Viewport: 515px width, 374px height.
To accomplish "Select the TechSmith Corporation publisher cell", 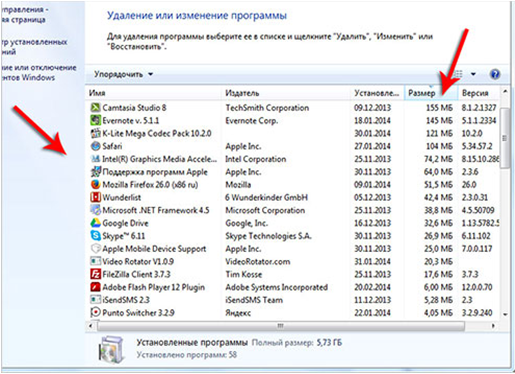I will click(267, 108).
